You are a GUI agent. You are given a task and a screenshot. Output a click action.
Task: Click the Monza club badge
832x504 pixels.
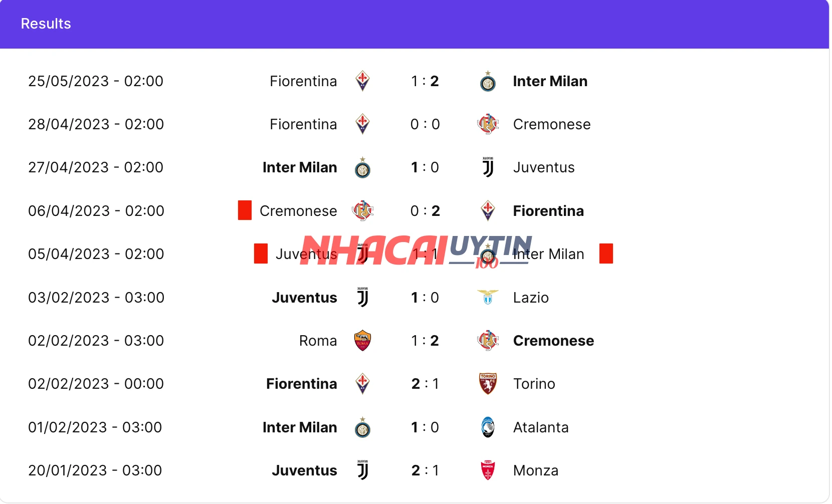point(488,470)
